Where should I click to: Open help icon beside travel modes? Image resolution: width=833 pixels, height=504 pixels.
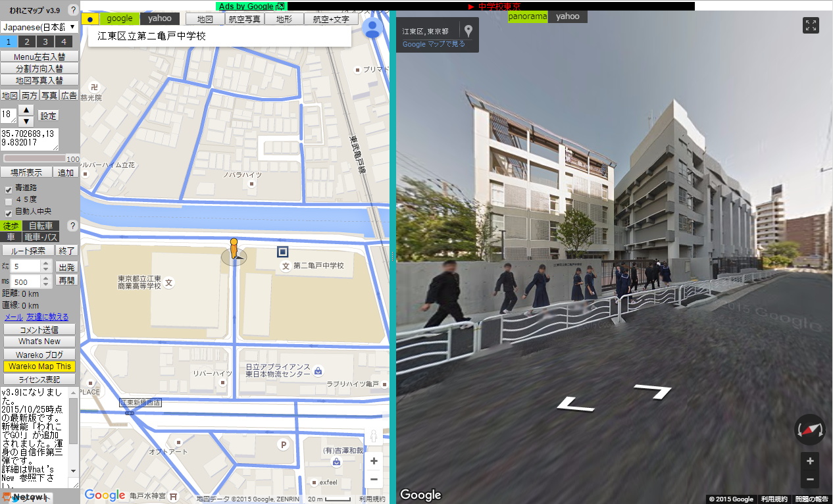coord(73,226)
